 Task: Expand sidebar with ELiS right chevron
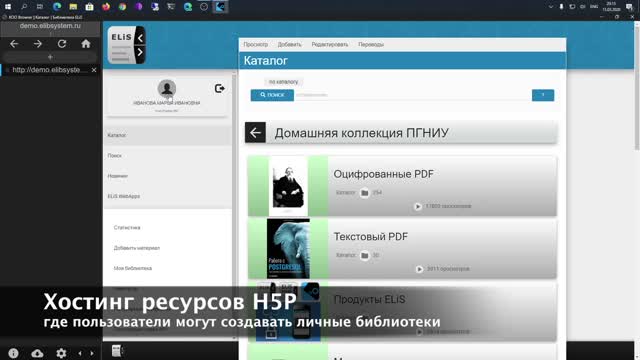pos(140,52)
